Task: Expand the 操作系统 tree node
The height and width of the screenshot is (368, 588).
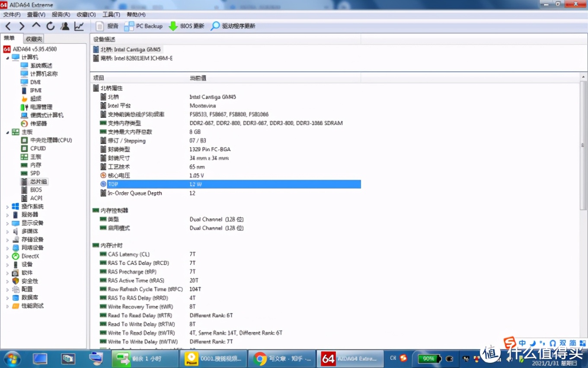Action: tap(7, 207)
